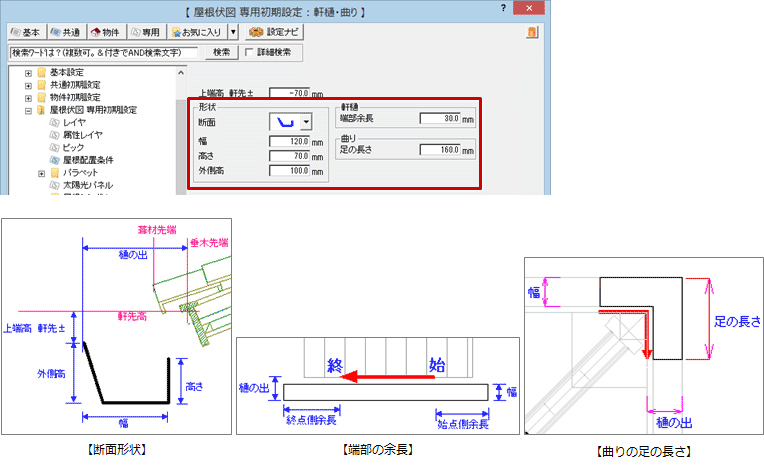764x467 pixels.
Task: Click the 基本設定 folder icon
Action: [x=42, y=73]
